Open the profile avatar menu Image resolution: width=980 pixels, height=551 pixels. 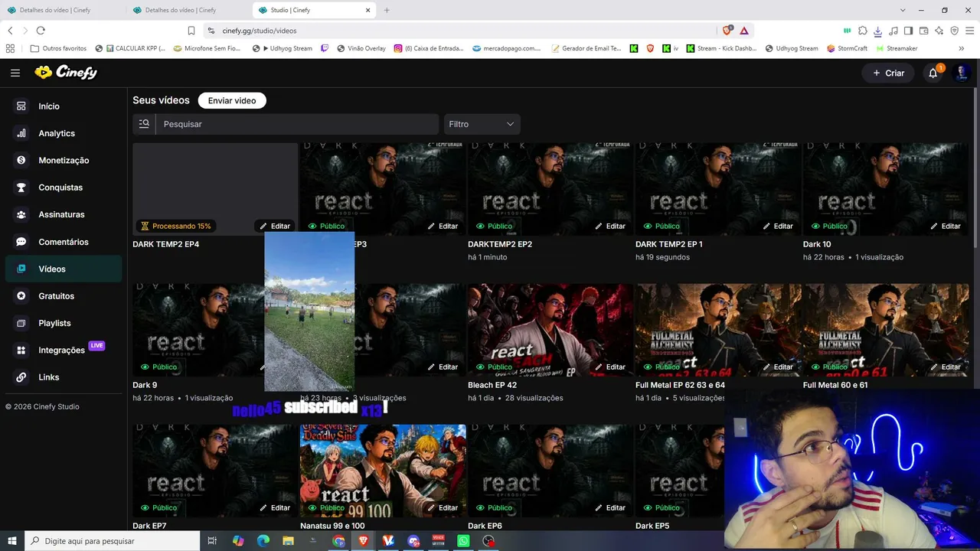pos(962,73)
